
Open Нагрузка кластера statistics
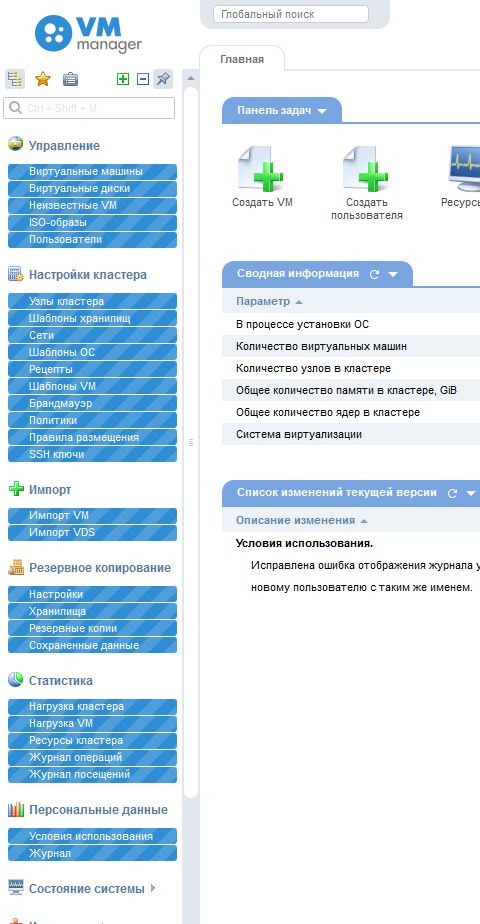coord(92,707)
